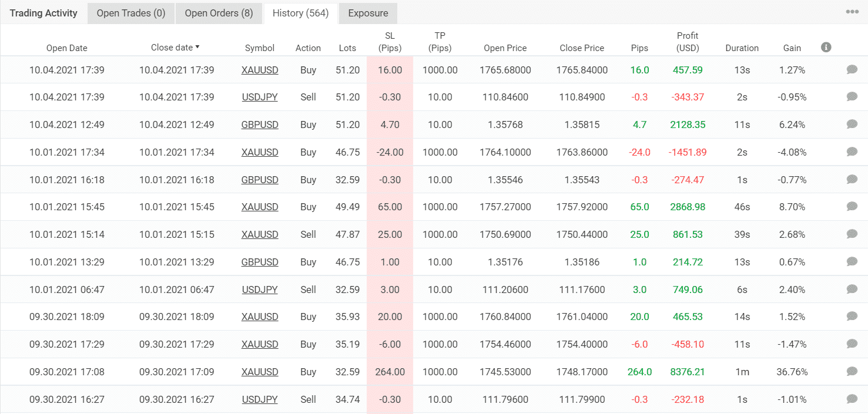Open the Open Trades (0) tab
This screenshot has height=414, width=868.
click(x=131, y=13)
